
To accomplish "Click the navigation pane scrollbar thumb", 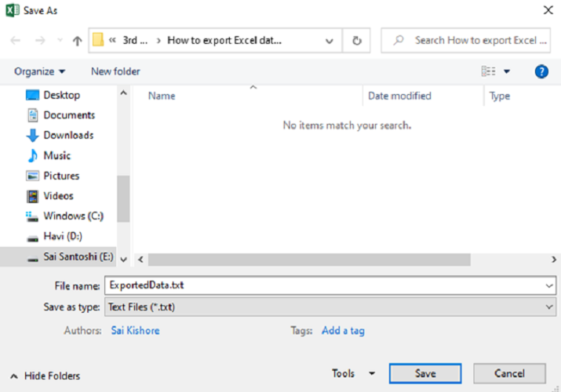I will (123, 198).
